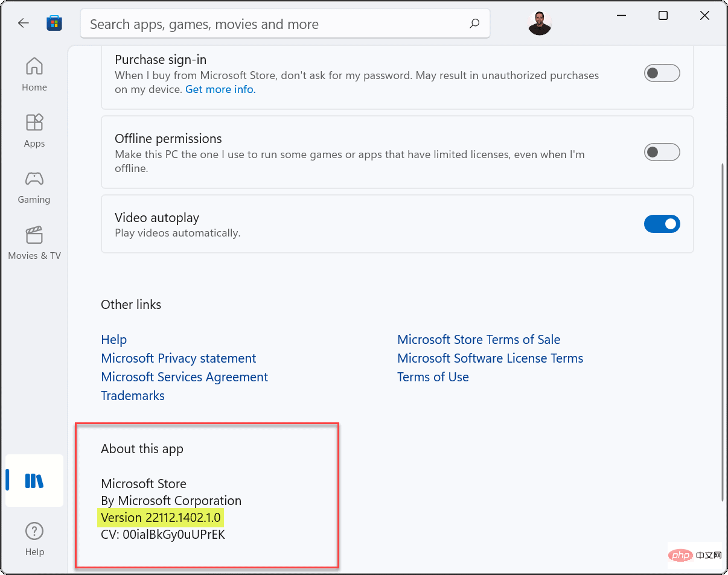
Task: Open the Library icon in sidebar
Action: pos(34,480)
